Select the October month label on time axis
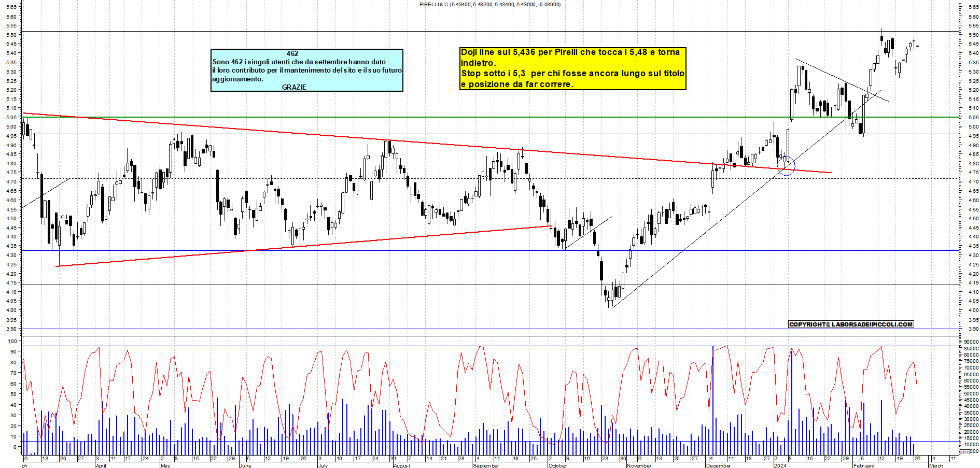 pyautogui.click(x=558, y=465)
